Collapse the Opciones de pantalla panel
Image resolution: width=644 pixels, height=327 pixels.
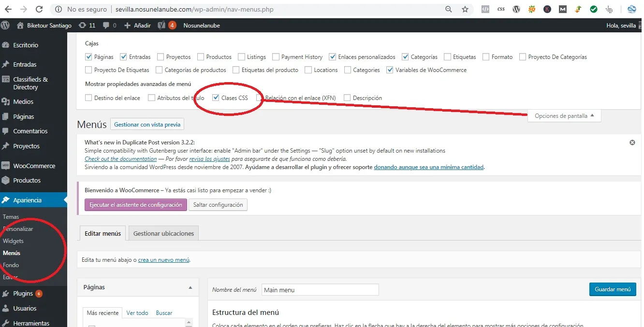(564, 116)
